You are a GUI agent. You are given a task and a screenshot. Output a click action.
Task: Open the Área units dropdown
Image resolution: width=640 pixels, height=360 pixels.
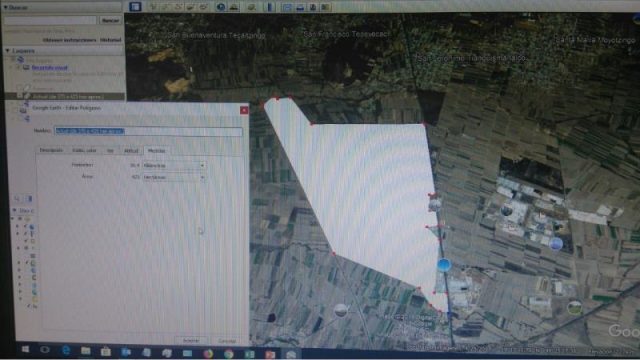coord(173,178)
